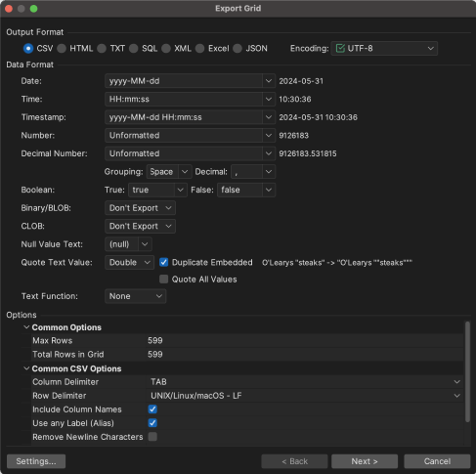Select the CSV output format
The height and width of the screenshot is (474, 476).
click(28, 49)
